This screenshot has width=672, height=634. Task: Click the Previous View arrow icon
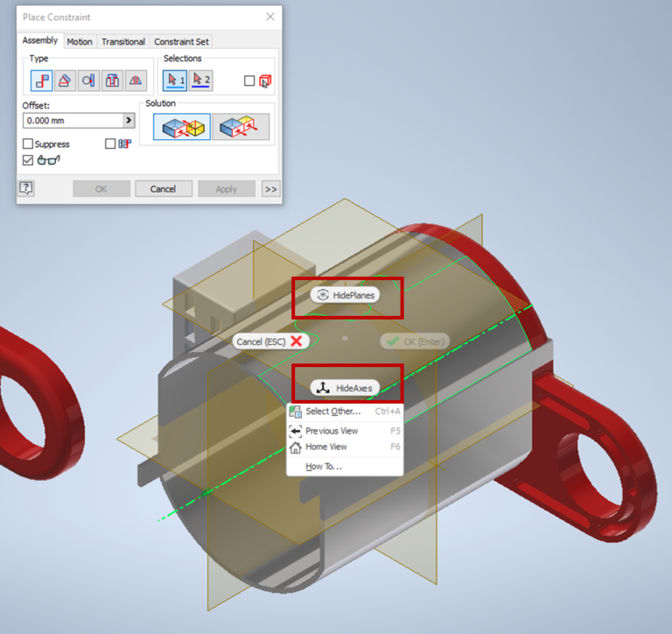click(295, 431)
